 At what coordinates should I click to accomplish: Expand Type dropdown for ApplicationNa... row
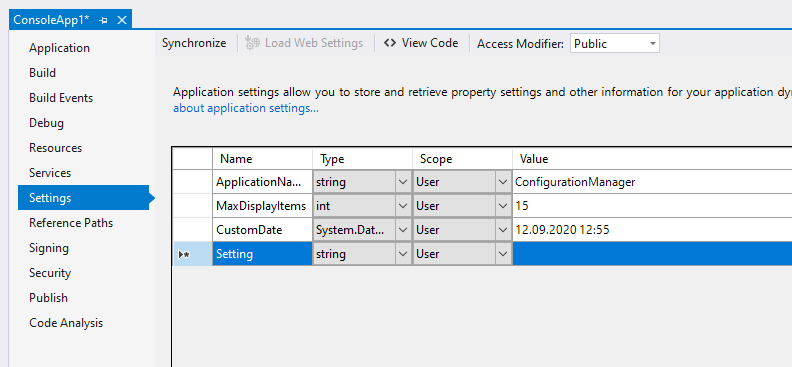coord(403,182)
